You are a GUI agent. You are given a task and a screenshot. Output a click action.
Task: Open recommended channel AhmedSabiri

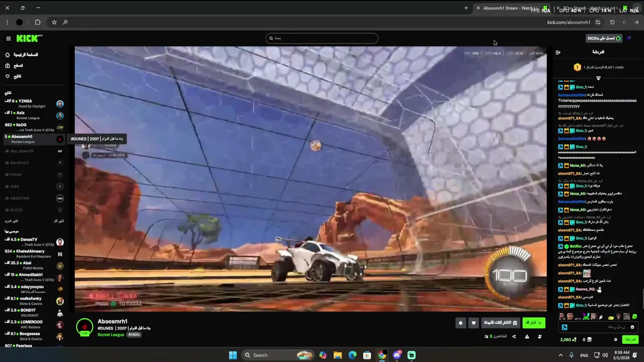(34, 278)
